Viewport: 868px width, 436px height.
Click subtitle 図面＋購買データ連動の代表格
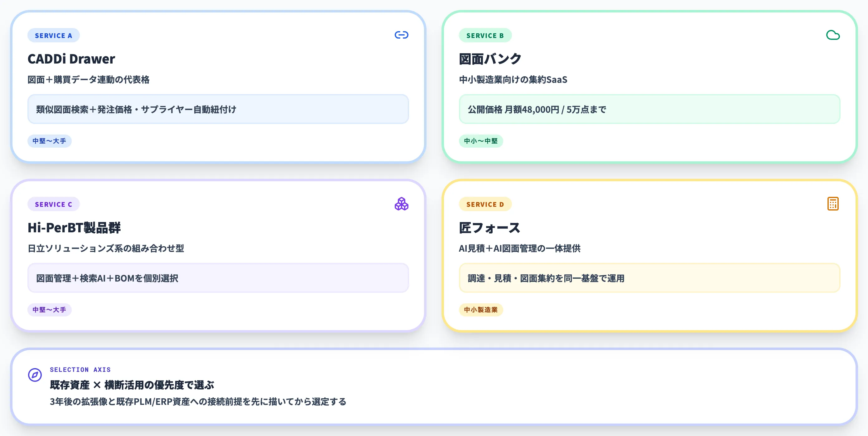point(89,79)
